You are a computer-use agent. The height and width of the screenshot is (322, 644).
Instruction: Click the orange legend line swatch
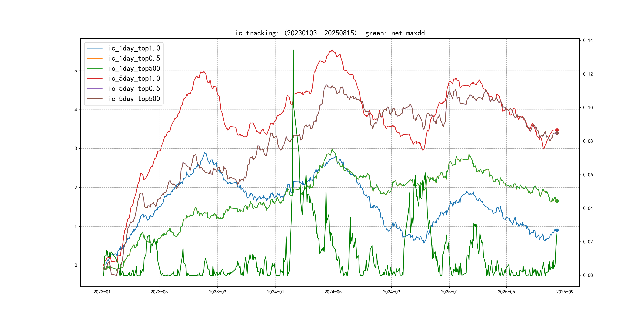[95, 58]
